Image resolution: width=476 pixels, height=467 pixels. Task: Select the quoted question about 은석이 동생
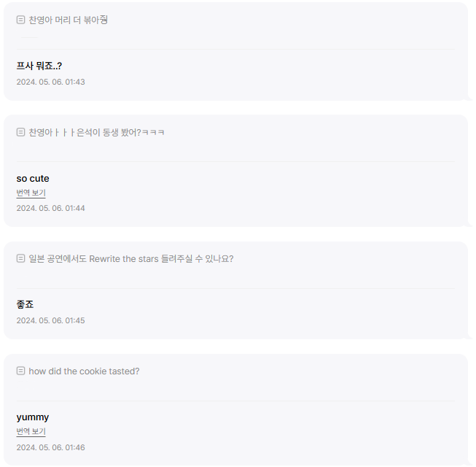point(96,133)
